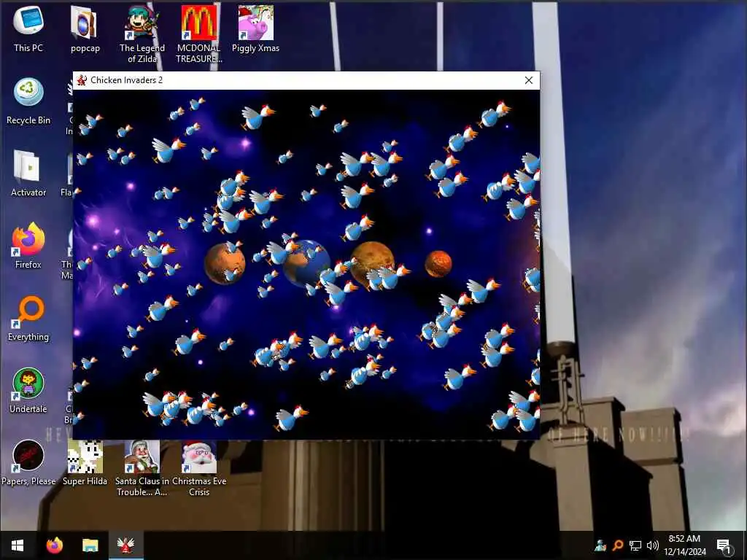Launch the MCDONAL TREASURE shortcut
The image size is (747, 560).
click(x=198, y=34)
